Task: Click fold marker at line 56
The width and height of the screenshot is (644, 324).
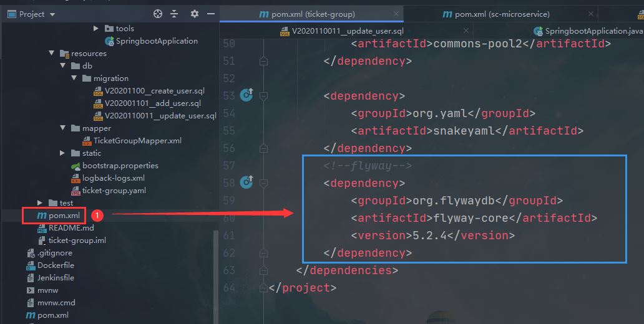Action: point(264,148)
